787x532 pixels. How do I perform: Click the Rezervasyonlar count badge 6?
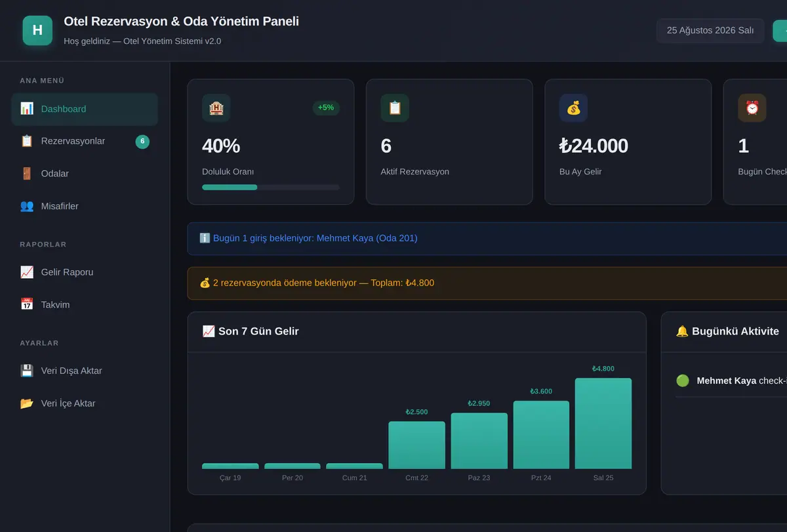pos(142,141)
